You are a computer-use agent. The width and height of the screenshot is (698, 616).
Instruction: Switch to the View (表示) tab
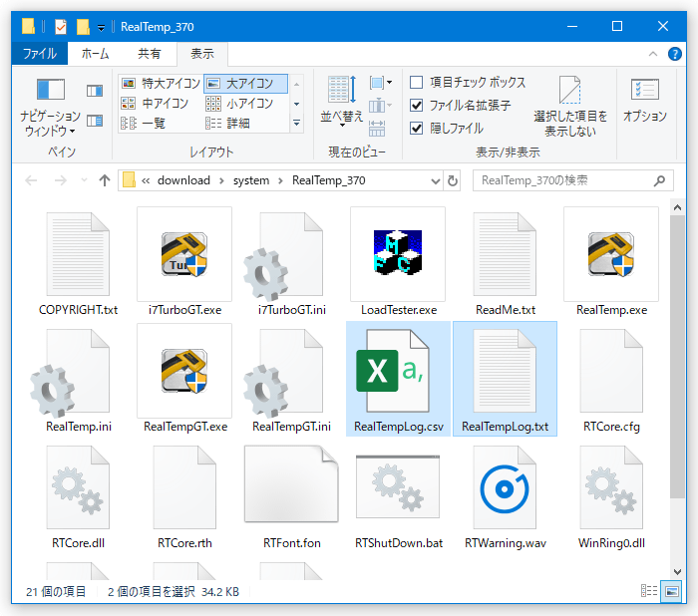tap(202, 54)
